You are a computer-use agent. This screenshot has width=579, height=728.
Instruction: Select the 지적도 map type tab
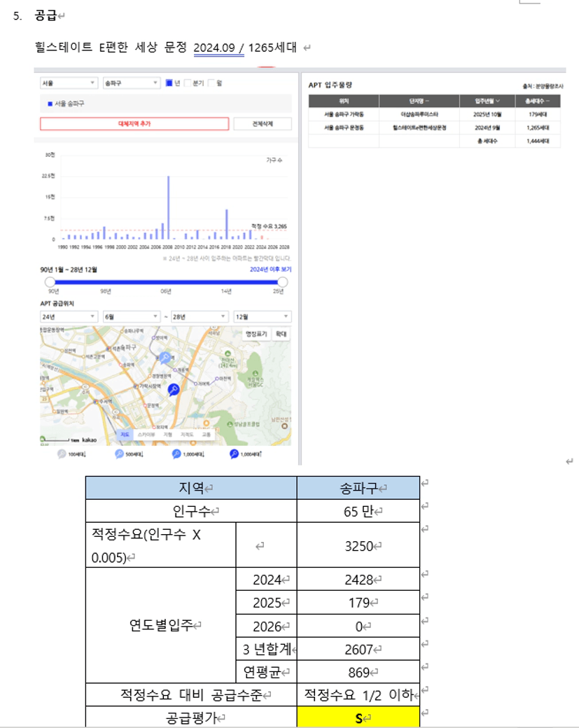pyautogui.click(x=187, y=435)
